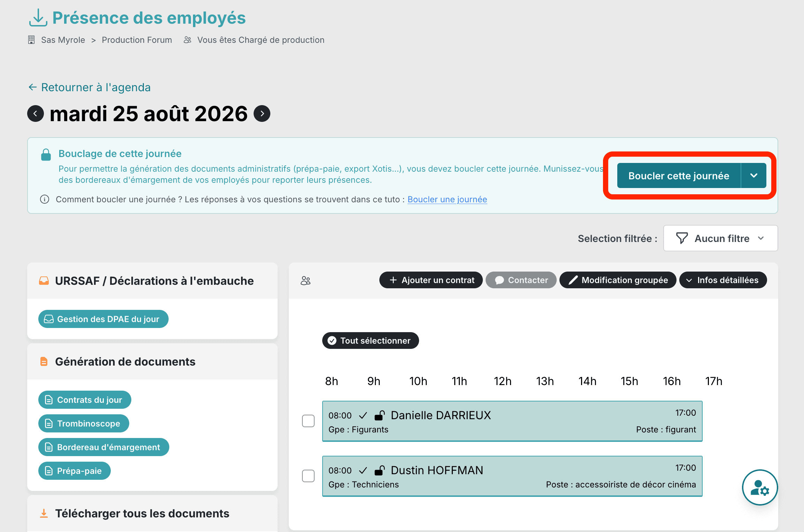Viewport: 804px width, 532px height.
Task: Open Gestion des DPAE du jour
Action: [103, 319]
